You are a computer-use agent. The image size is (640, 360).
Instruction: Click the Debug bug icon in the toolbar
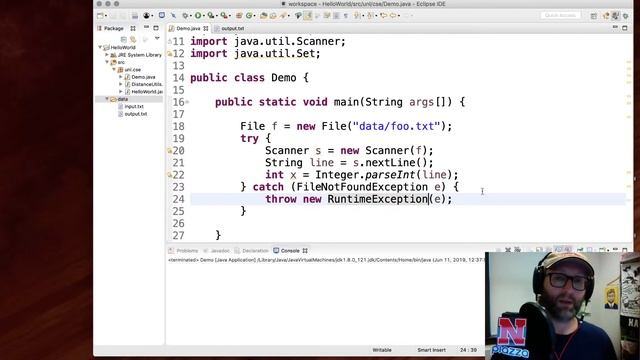pos(185,16)
